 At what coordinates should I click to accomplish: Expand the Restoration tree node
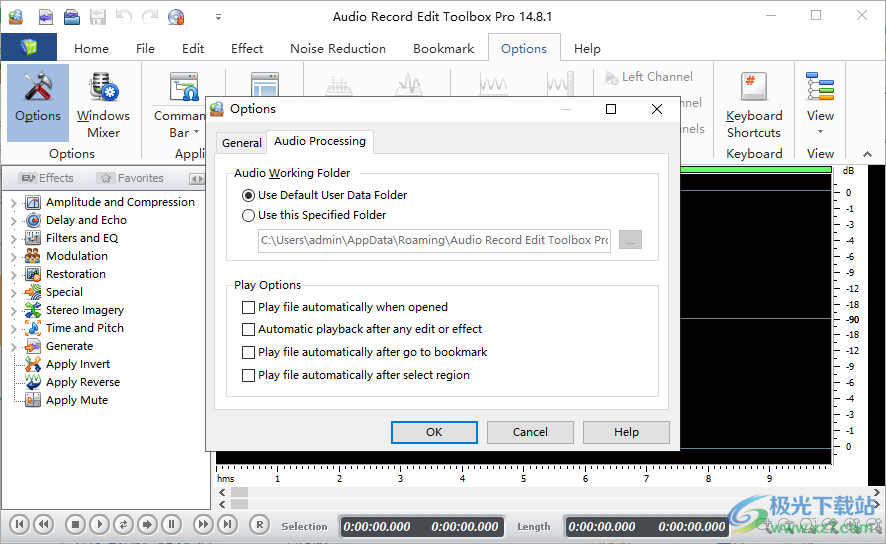(14, 275)
